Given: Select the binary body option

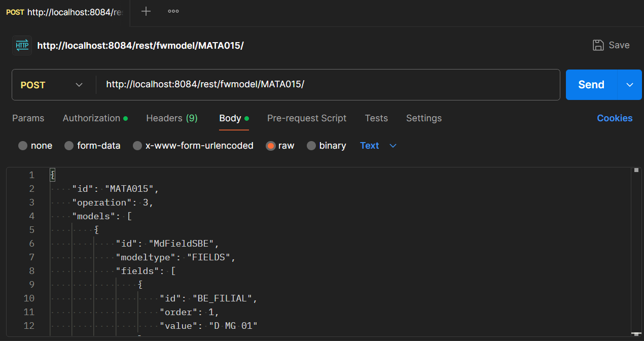Looking at the screenshot, I should pyautogui.click(x=311, y=146).
